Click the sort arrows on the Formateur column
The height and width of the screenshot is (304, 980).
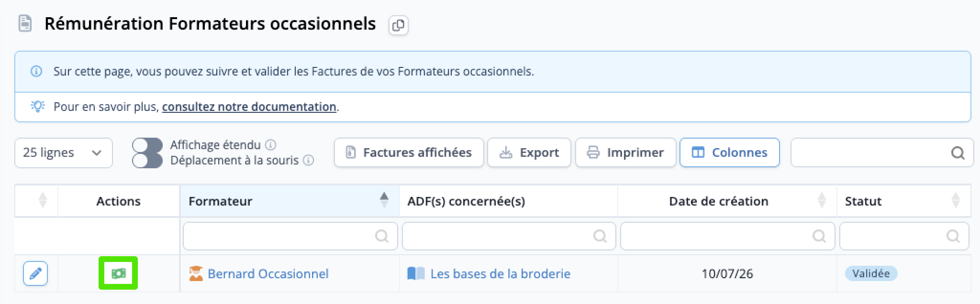pos(384,201)
